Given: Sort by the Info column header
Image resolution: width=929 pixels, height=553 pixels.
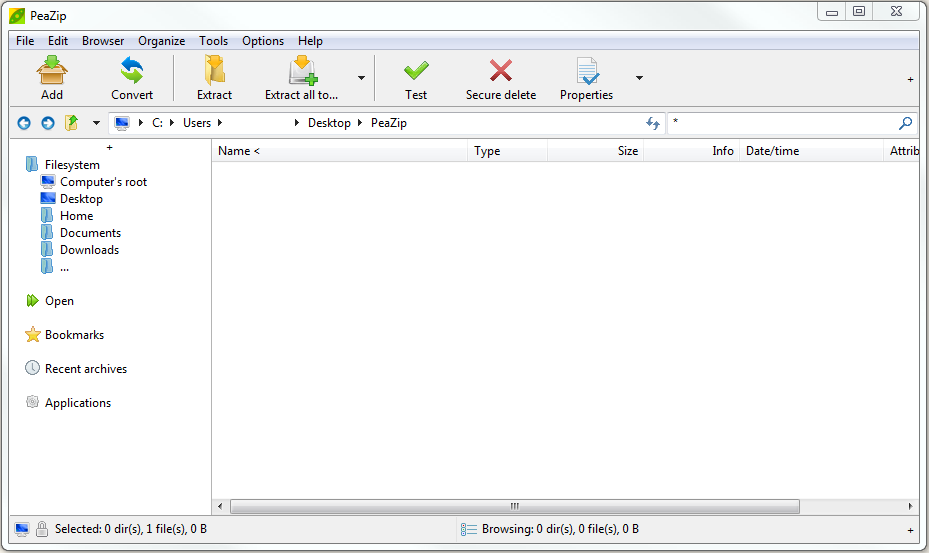Looking at the screenshot, I should pyautogui.click(x=692, y=151).
